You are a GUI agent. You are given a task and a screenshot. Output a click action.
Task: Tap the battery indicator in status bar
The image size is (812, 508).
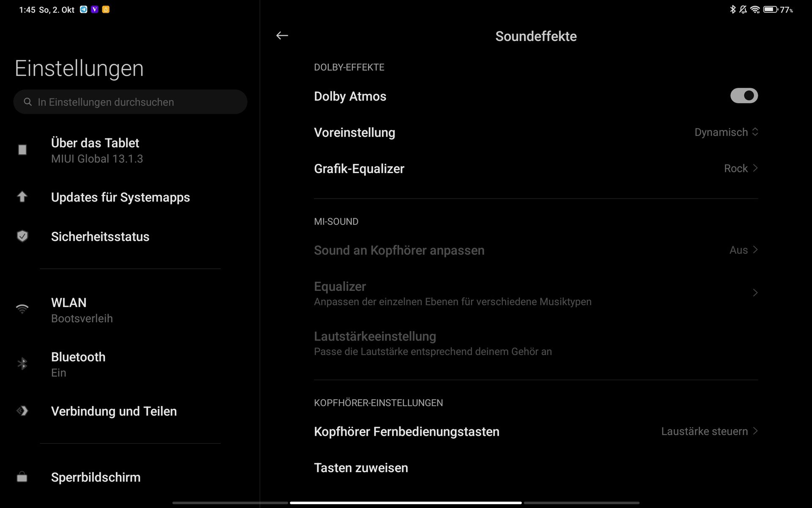coord(770,9)
